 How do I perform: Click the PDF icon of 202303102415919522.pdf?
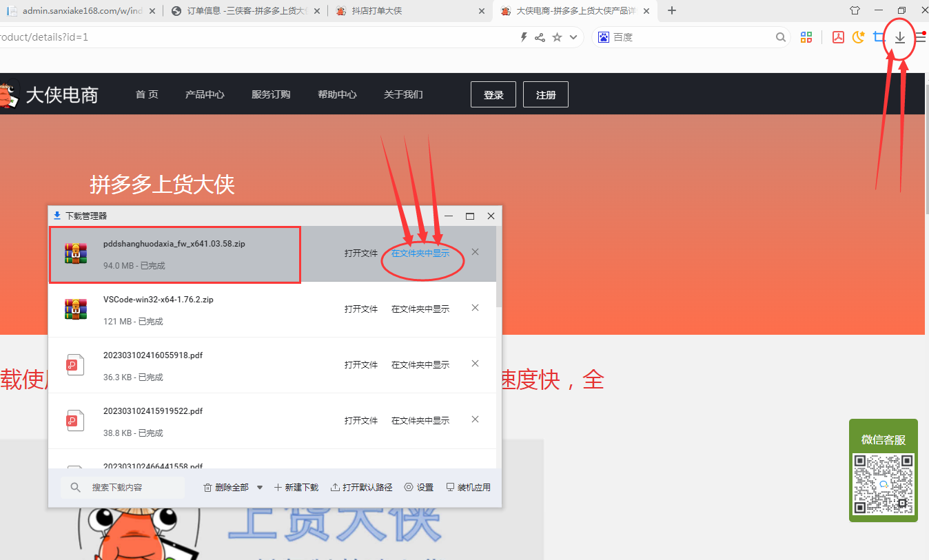coord(75,421)
